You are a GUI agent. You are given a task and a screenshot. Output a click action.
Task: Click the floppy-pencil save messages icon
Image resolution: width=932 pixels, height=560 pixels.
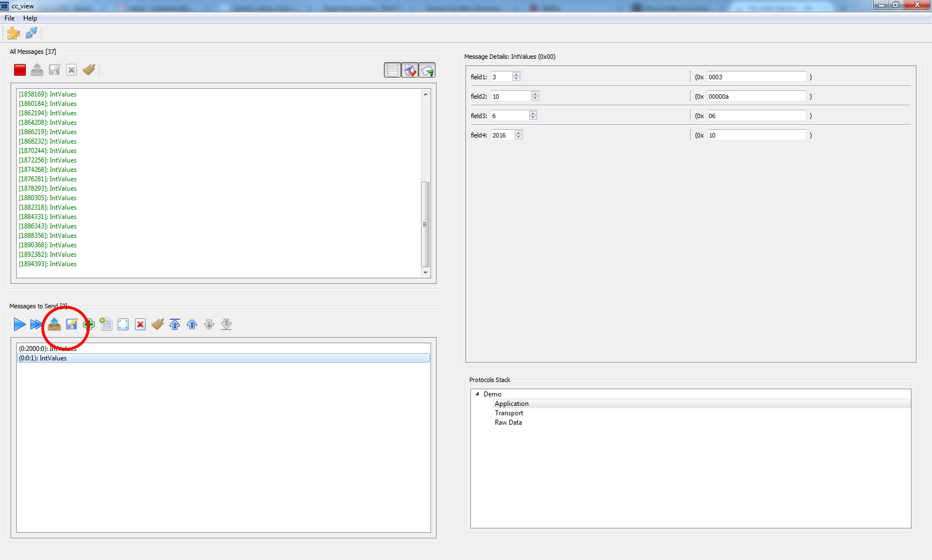pos(72,324)
